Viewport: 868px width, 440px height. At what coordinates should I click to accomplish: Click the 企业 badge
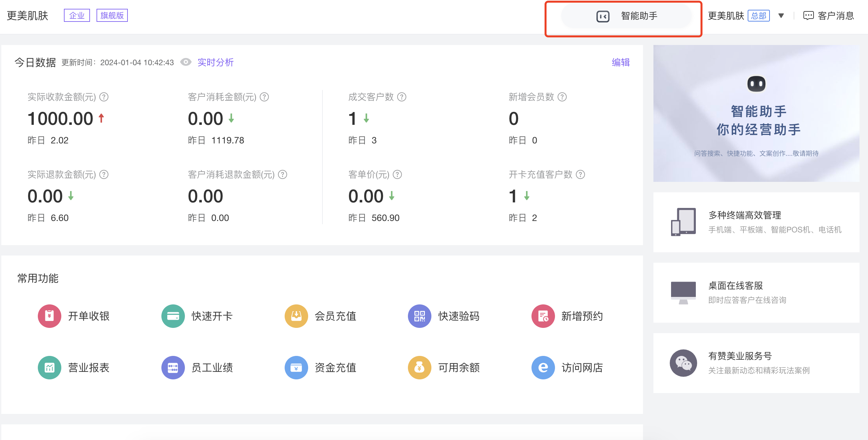[x=77, y=16]
